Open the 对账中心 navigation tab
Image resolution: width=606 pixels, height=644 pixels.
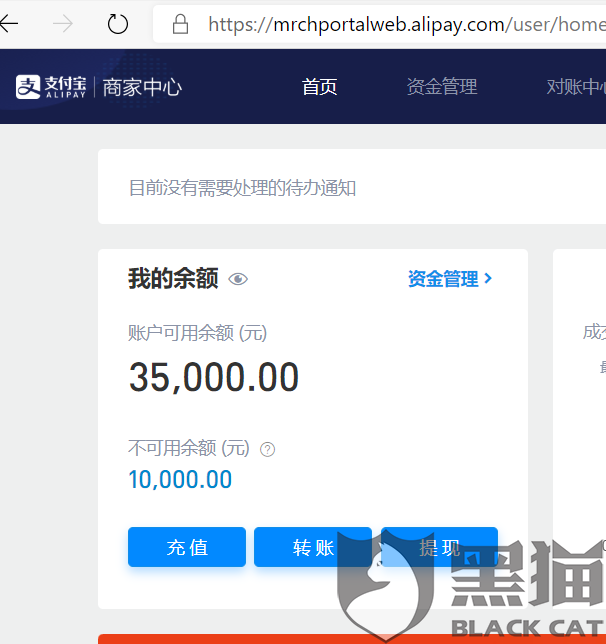576,87
